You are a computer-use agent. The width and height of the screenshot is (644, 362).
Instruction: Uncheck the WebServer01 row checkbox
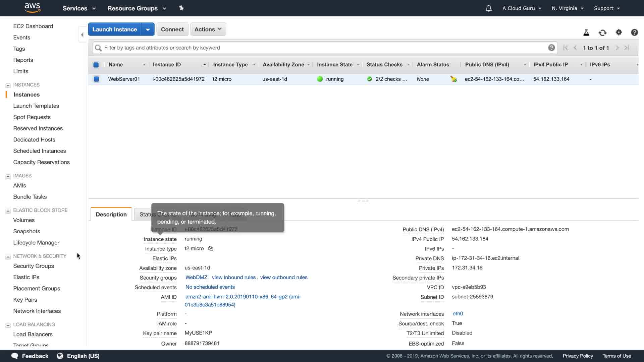96,79
